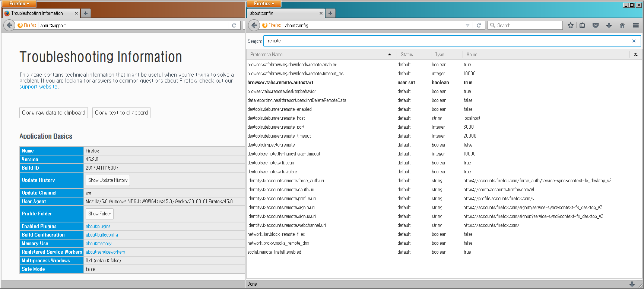Sort by the Preference Name column header
Viewport: 644px width, 289px height.
321,54
